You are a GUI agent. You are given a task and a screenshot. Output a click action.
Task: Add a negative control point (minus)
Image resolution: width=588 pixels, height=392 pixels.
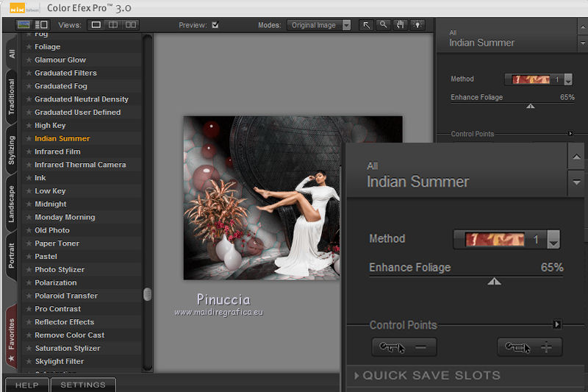coord(404,347)
